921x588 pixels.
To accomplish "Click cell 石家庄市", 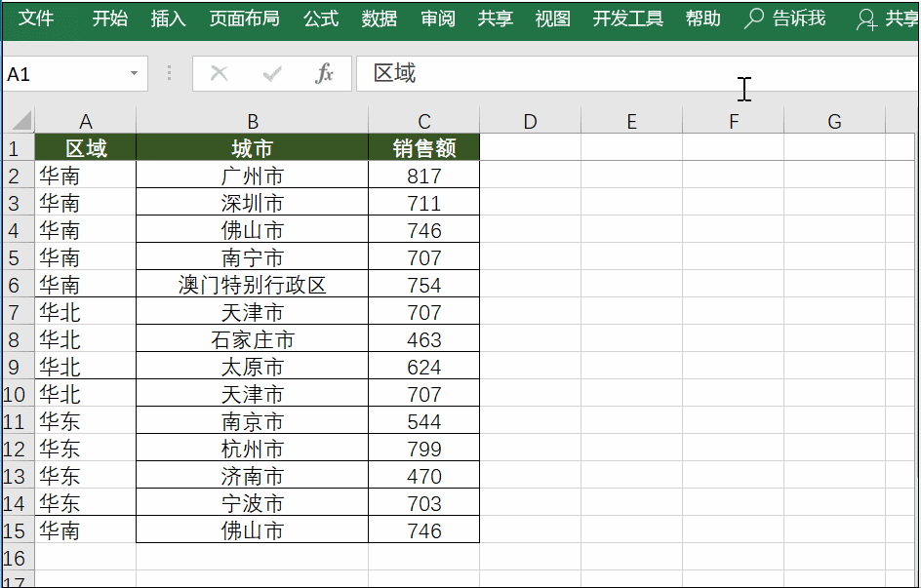I will [253, 339].
